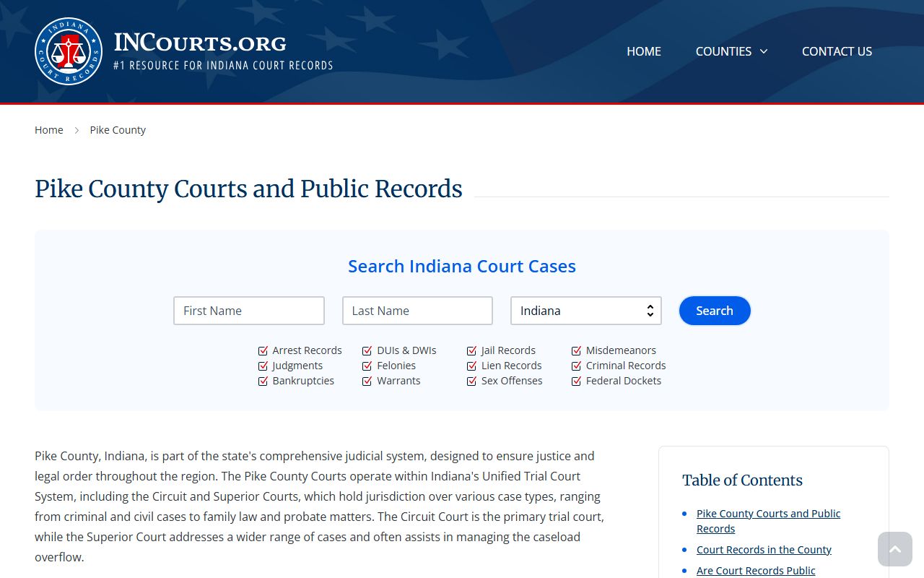This screenshot has height=578, width=924.
Task: Click the scroll-to-top arrow button
Action: tap(895, 549)
